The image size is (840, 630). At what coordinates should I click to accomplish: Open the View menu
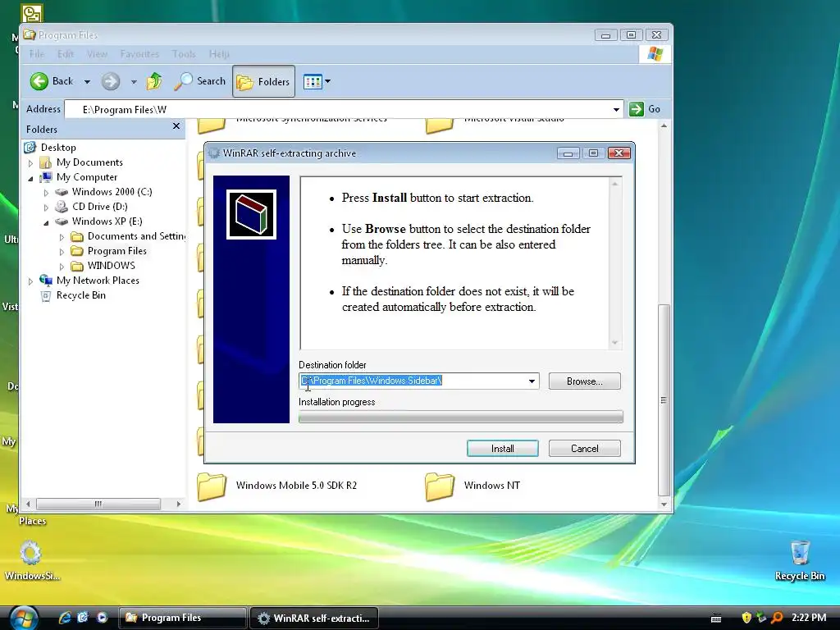click(x=97, y=53)
